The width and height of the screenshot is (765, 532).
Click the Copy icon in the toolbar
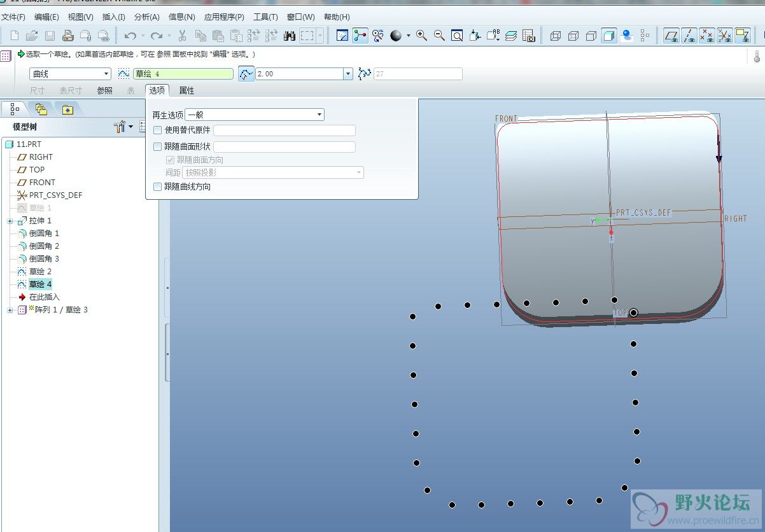click(200, 36)
